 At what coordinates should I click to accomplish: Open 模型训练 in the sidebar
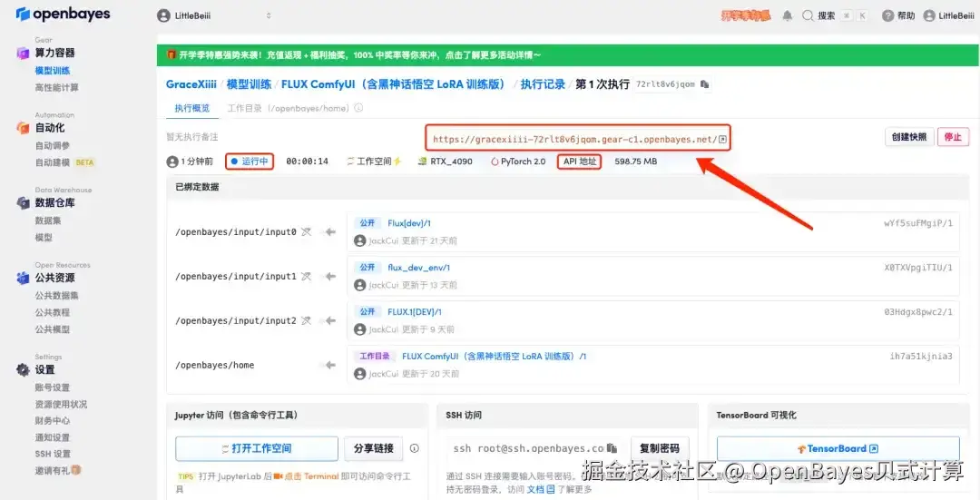[x=53, y=71]
